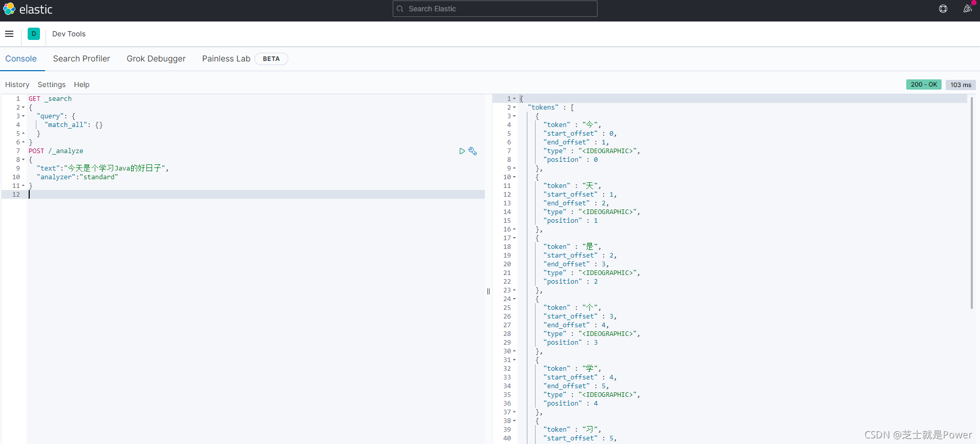
Task: Click the token "学" response line
Action: [572, 369]
